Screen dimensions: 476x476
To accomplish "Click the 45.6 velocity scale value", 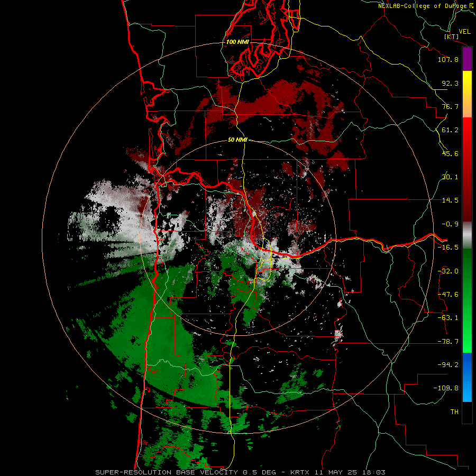I will coord(450,153).
